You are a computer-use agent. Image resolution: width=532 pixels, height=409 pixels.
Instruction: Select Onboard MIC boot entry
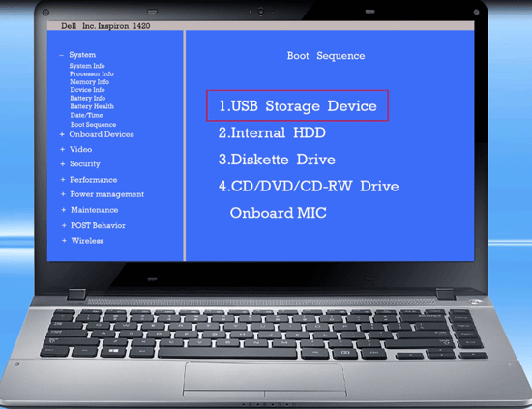(x=279, y=213)
